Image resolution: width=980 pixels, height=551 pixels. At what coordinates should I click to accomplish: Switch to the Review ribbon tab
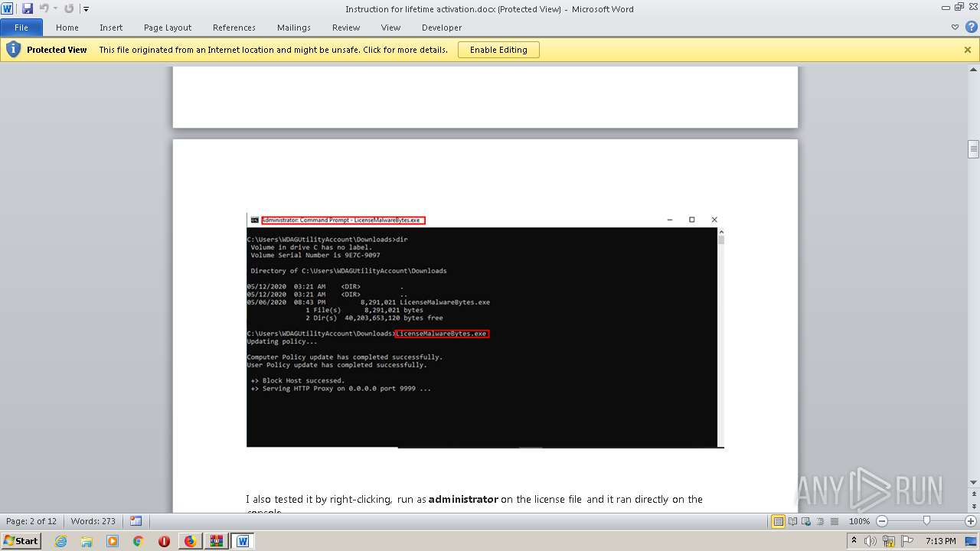pyautogui.click(x=346, y=28)
